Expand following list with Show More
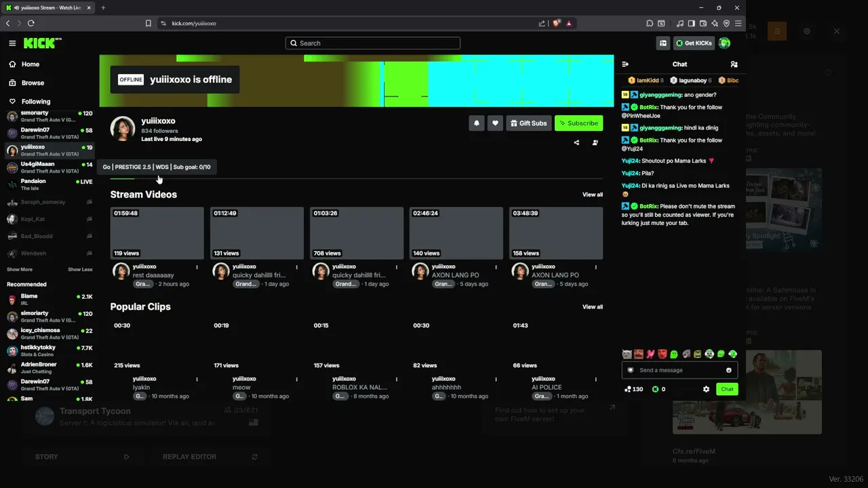Viewport: 868px width, 488px height. click(x=20, y=270)
